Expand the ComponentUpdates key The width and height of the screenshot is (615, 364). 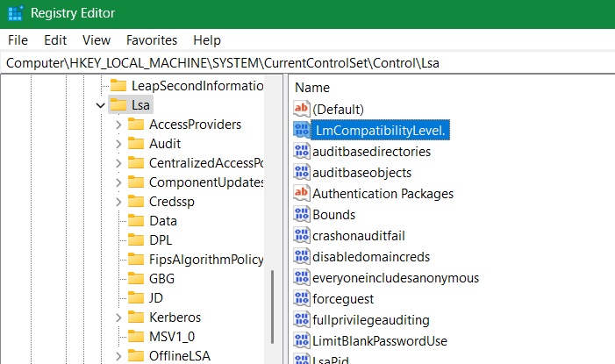[x=118, y=182]
